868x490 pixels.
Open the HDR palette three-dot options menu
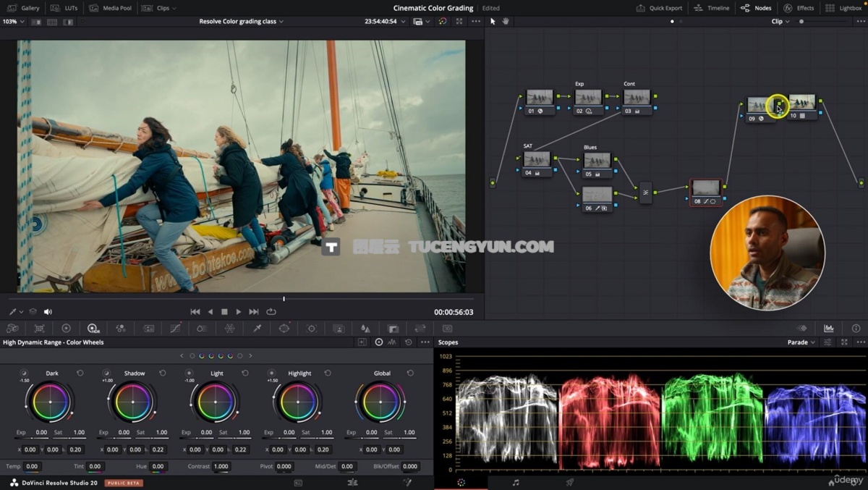coord(425,342)
